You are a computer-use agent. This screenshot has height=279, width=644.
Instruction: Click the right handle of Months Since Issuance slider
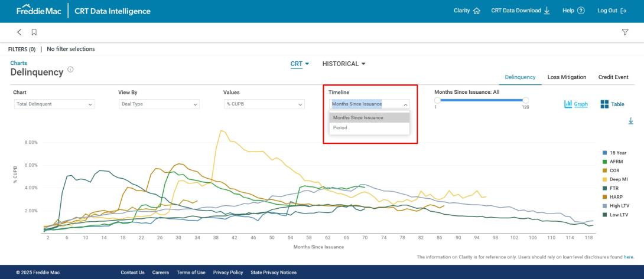pos(525,100)
